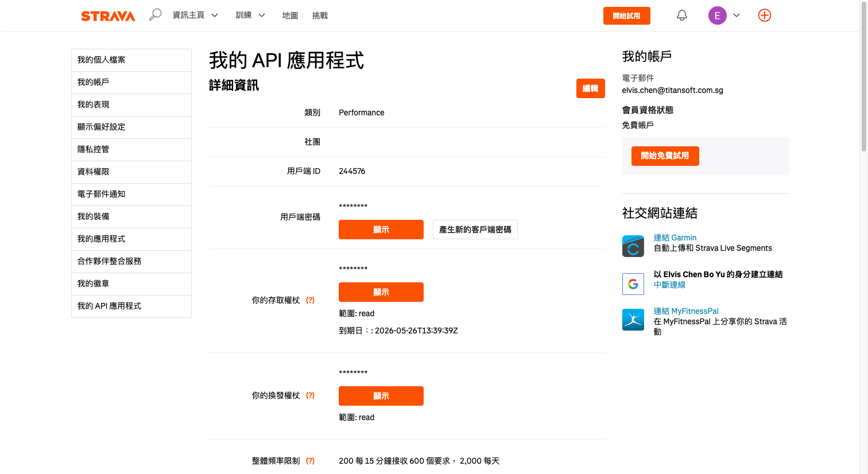Select 顯示偏好設定 in sidebar
Image resolution: width=868 pixels, height=474 pixels.
[131, 127]
